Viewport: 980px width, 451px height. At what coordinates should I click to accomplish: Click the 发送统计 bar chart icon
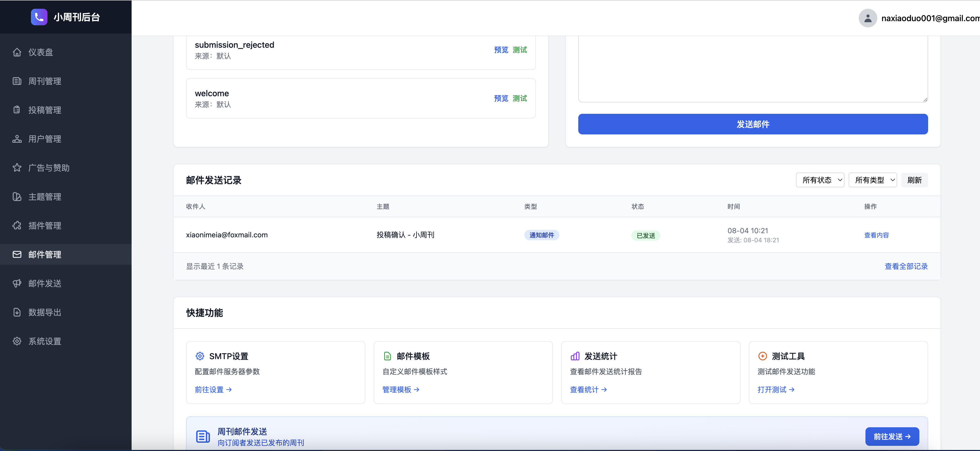[575, 356]
